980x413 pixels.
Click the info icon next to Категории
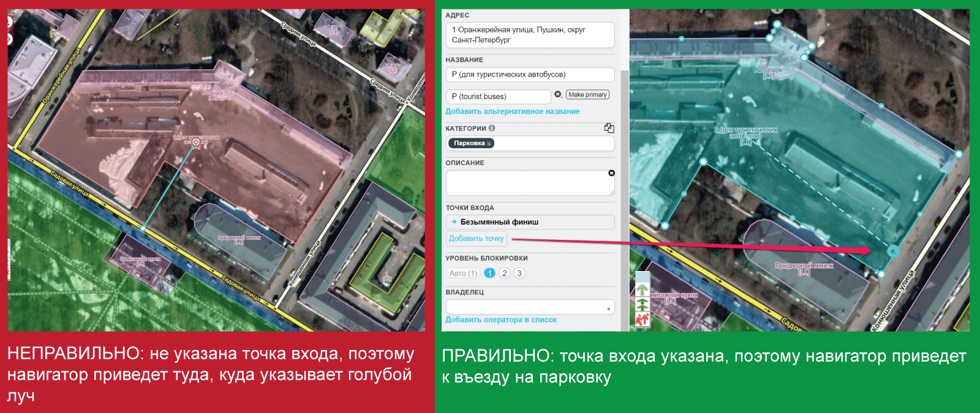[x=492, y=128]
